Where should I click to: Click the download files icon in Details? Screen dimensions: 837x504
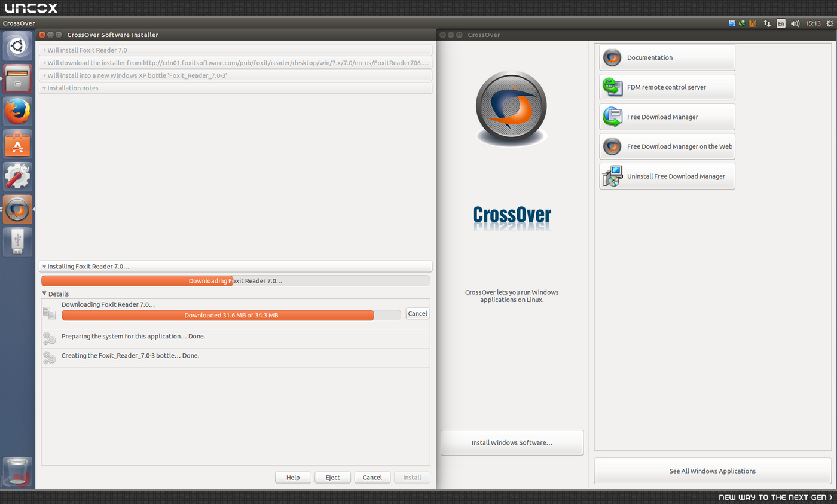coord(49,313)
